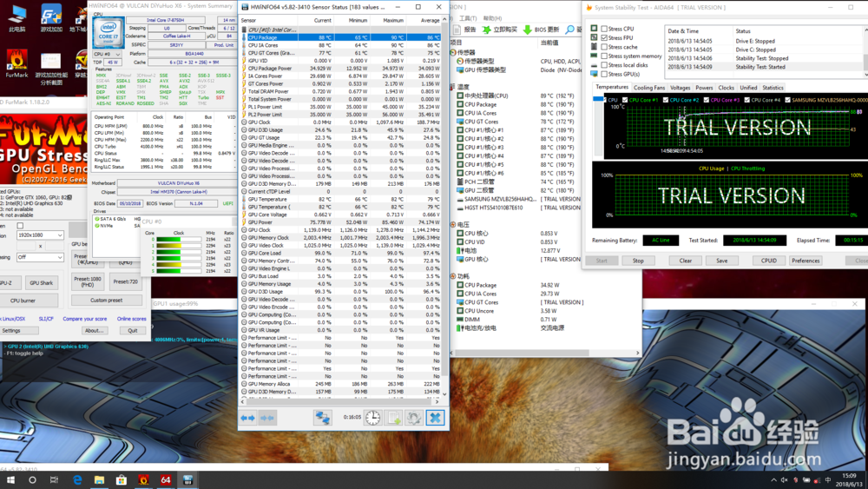Image resolution: width=868 pixels, height=489 pixels.
Task: Click HWiNFO shrink-window arrows button
Action: pyautogui.click(x=267, y=418)
